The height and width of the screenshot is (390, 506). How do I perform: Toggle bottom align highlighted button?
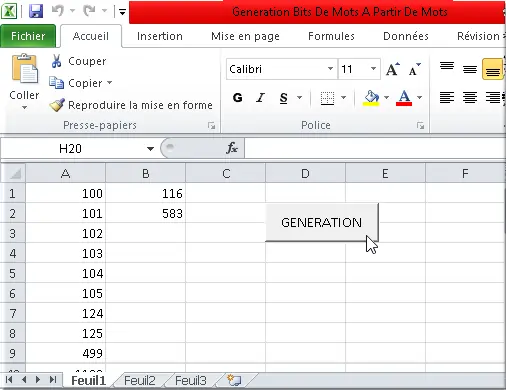493,69
